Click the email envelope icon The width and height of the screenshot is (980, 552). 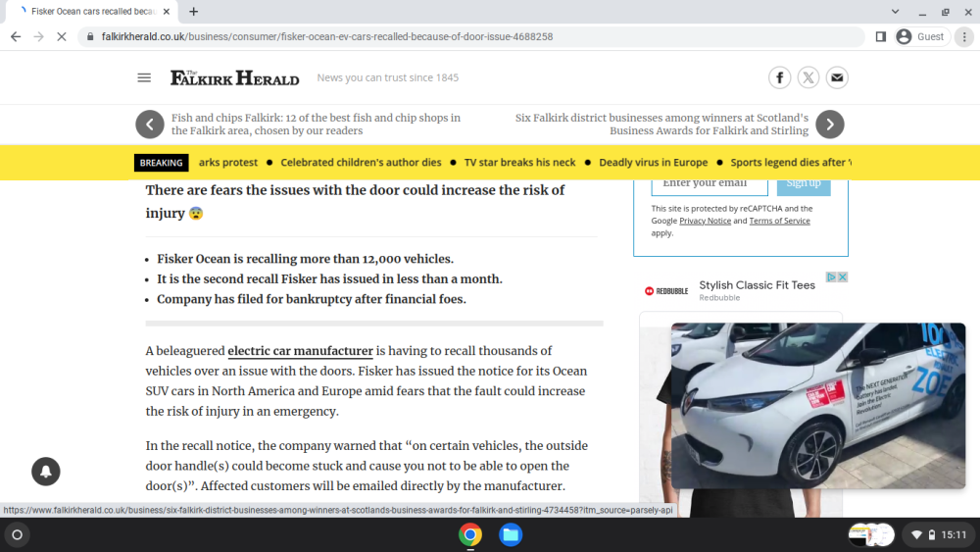837,77
